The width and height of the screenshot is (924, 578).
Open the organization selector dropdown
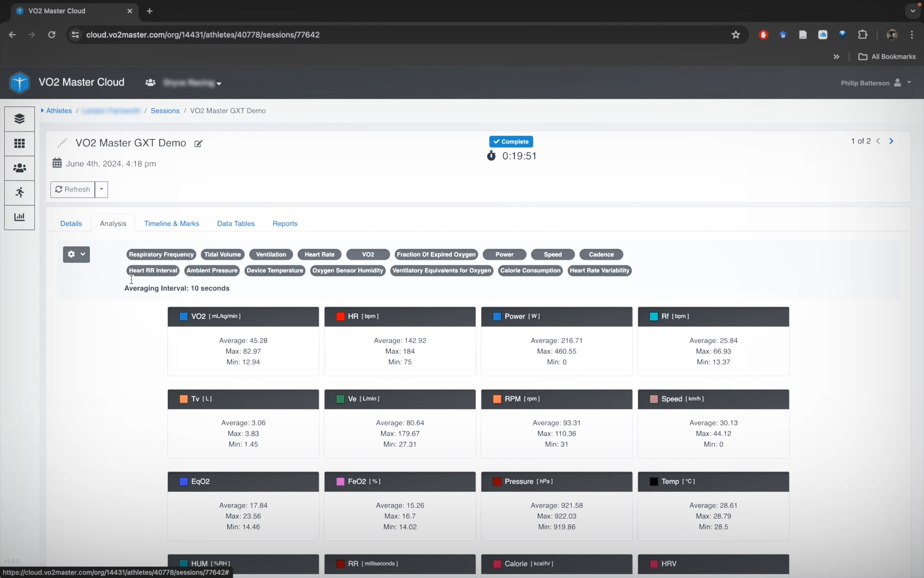coord(192,83)
